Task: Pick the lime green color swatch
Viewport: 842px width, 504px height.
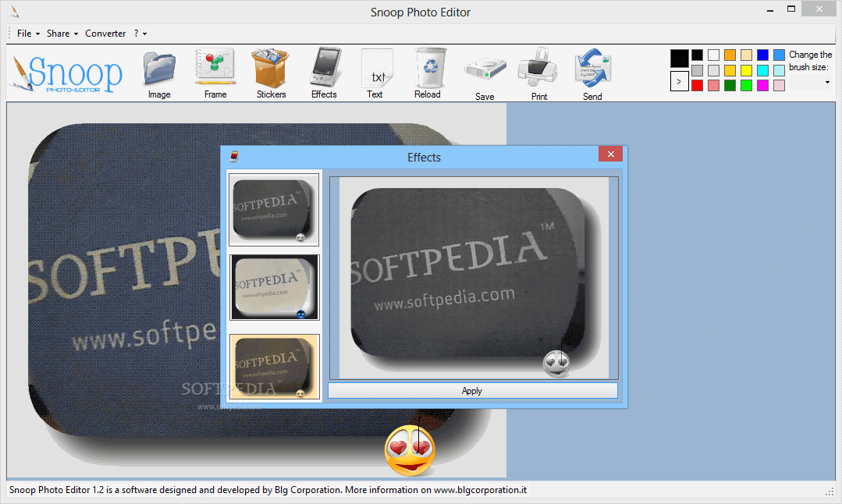Action: coord(747,85)
